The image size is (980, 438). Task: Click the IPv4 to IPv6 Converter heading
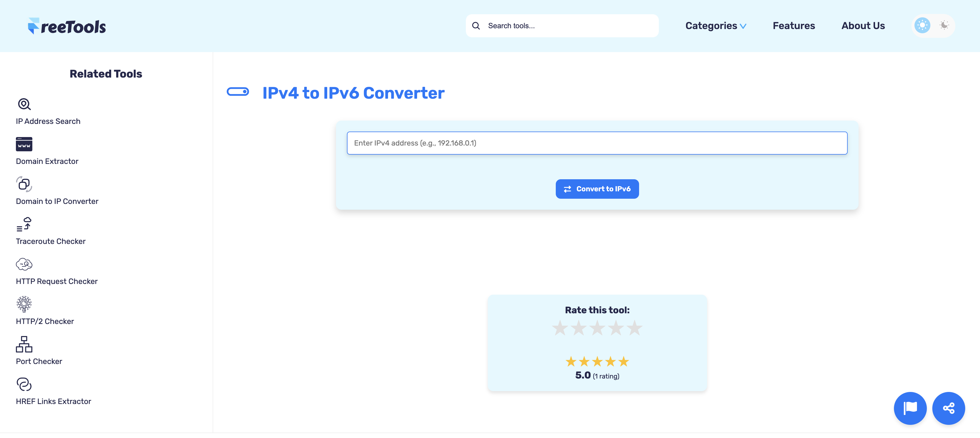(x=354, y=93)
